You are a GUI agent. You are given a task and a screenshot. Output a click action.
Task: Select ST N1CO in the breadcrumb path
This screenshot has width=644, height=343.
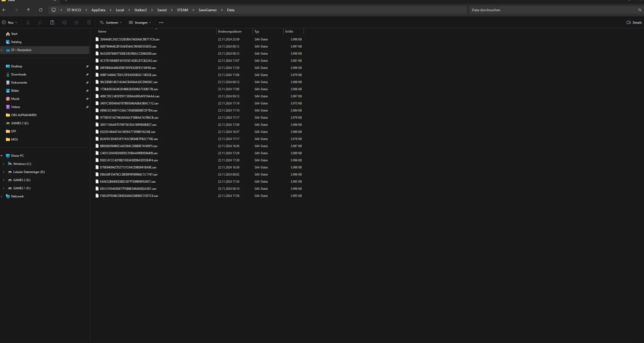point(74,10)
